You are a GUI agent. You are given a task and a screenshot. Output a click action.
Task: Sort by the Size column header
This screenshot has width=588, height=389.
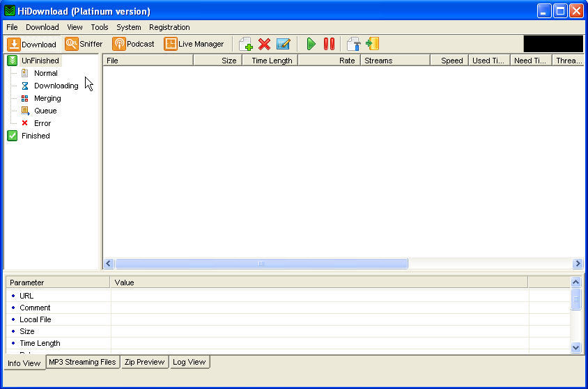click(x=217, y=61)
